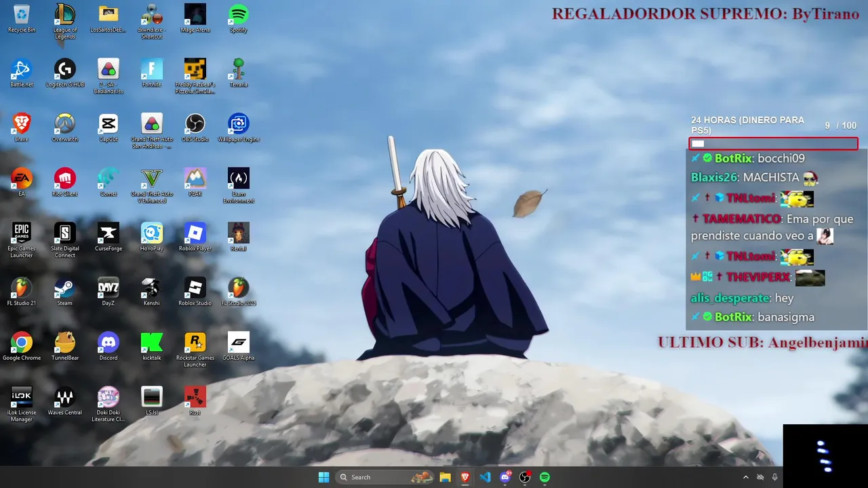Viewport: 868px width, 488px height.
Task: Select the PEAK game desktop icon
Action: (195, 183)
